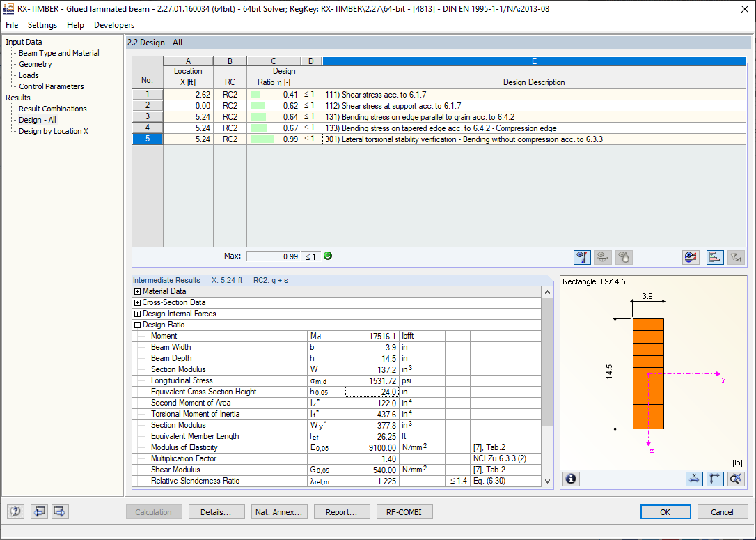Open the Developers menu
This screenshot has height=540, width=756.
pos(113,25)
